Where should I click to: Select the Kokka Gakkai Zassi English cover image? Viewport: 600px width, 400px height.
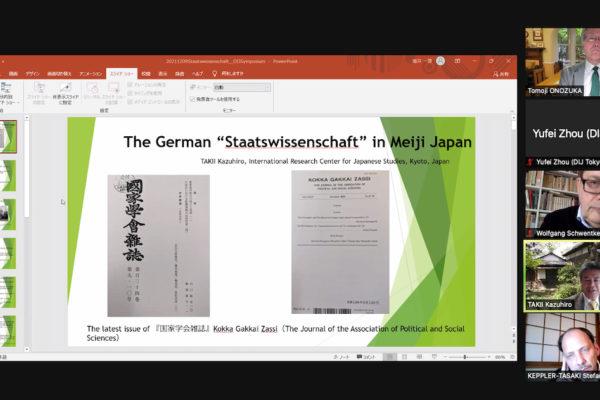pyautogui.click(x=340, y=242)
